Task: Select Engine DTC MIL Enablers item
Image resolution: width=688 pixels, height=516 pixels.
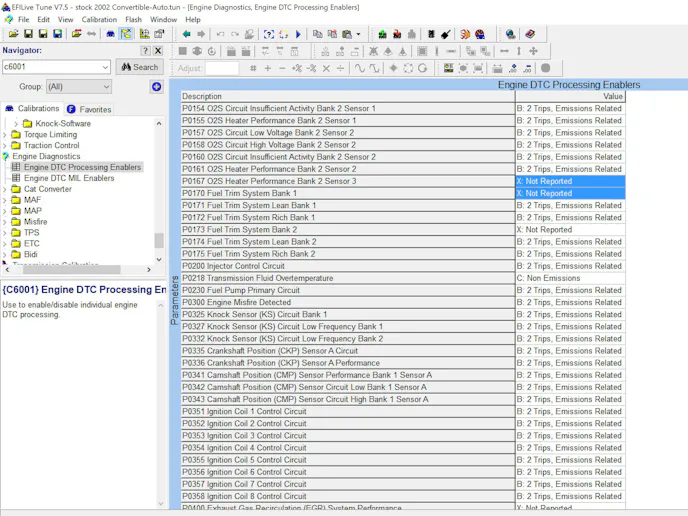Action: pyautogui.click(x=69, y=178)
